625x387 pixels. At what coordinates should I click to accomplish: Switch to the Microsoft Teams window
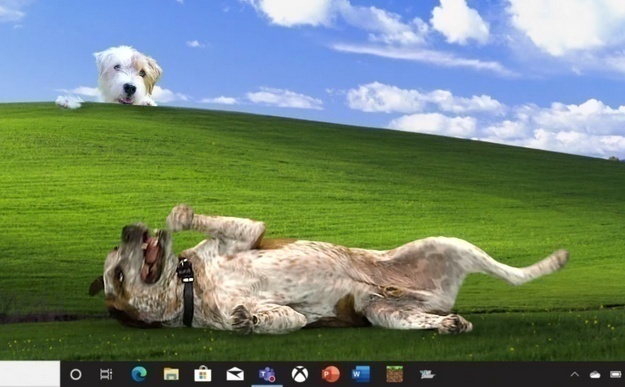(267, 375)
